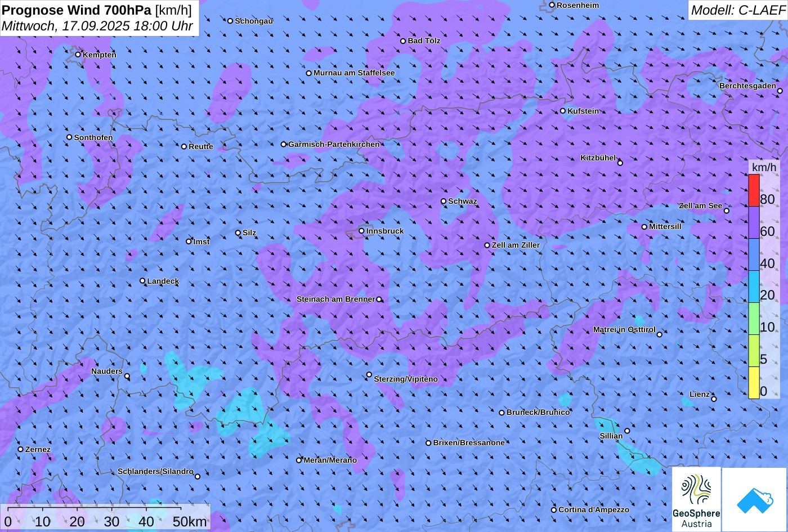Click the 'Murnau am Staffelsee' label
The image size is (788, 532).
point(354,73)
